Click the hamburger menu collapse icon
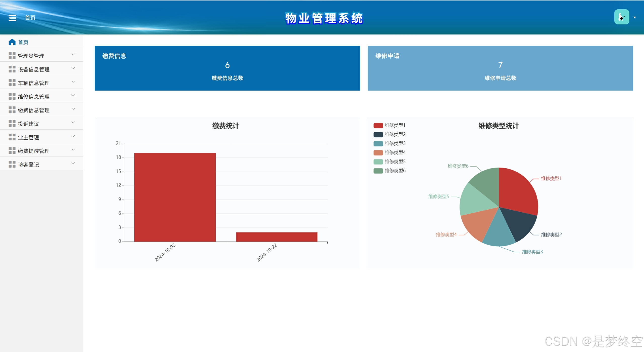 [x=12, y=18]
